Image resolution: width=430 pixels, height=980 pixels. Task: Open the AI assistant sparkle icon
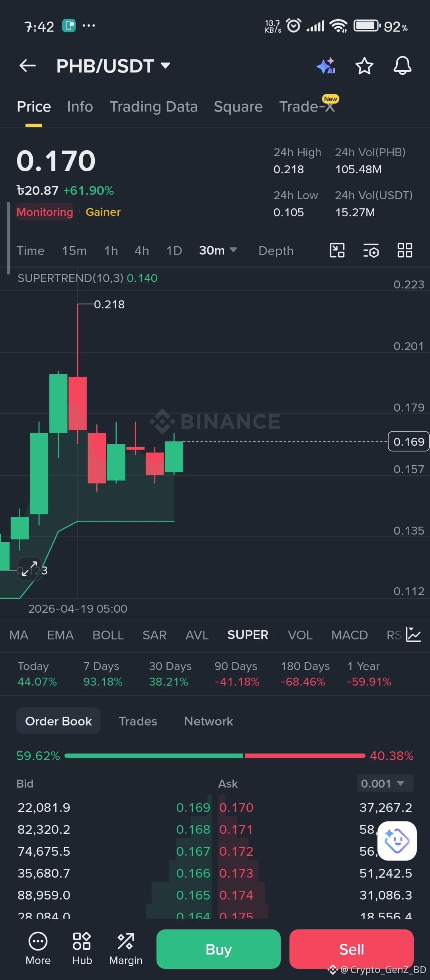[326, 66]
